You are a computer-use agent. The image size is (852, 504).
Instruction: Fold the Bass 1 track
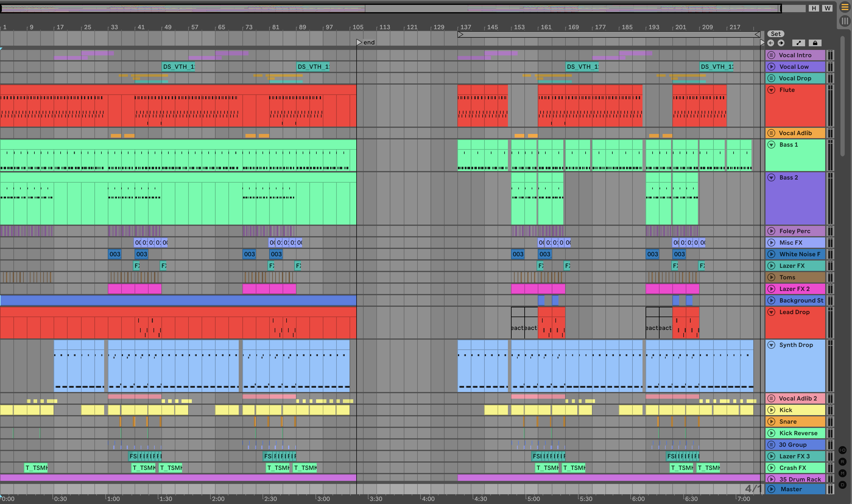click(771, 145)
